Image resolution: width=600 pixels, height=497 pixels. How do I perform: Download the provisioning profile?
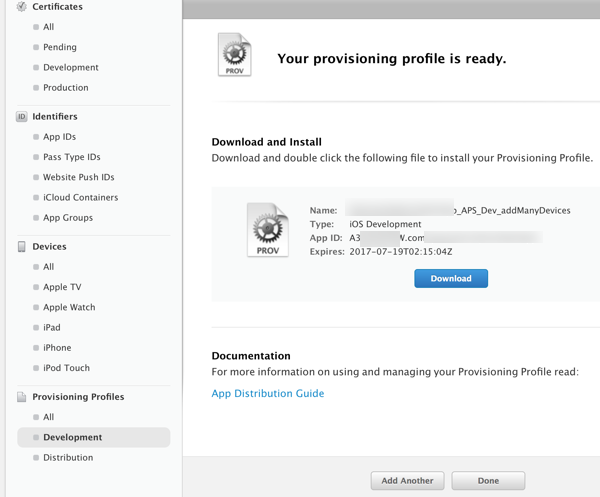point(451,278)
